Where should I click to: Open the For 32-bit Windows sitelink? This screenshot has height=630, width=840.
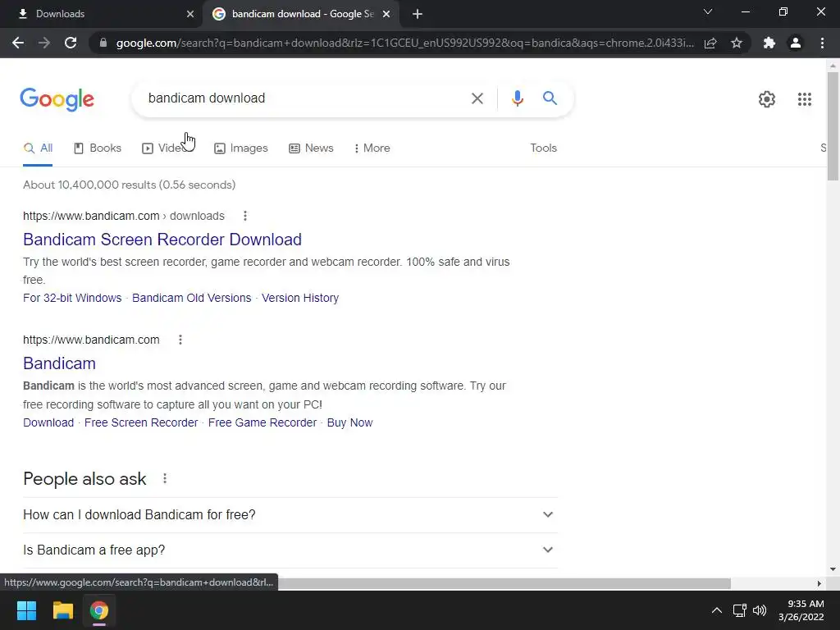(72, 298)
